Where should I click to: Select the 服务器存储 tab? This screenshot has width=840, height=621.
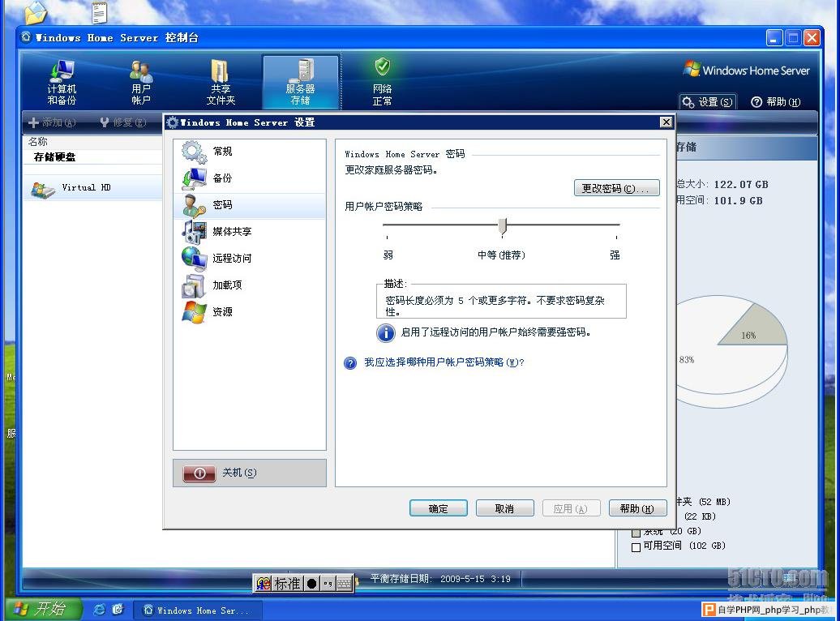point(301,83)
